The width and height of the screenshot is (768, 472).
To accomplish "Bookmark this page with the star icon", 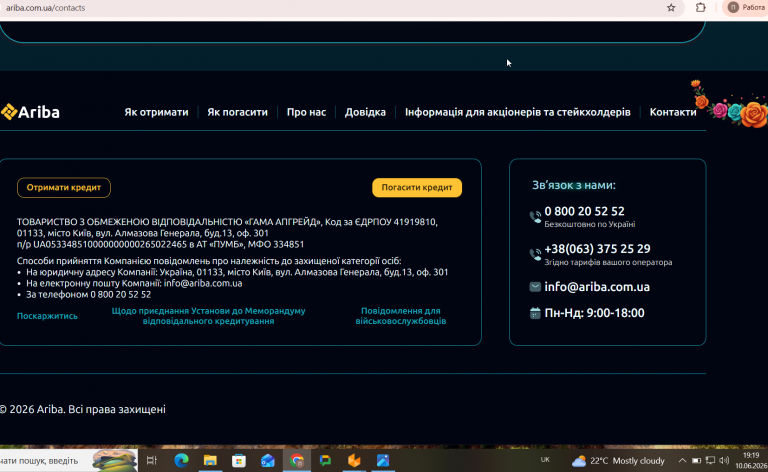I will click(671, 8).
